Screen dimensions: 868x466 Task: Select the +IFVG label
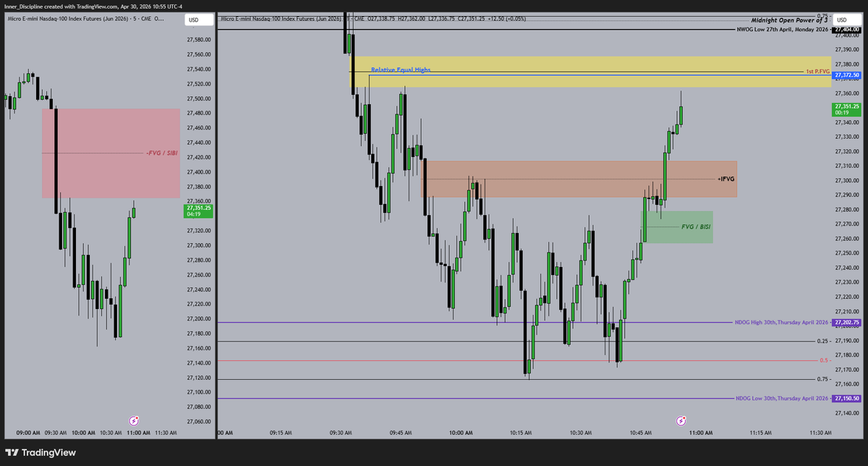pos(726,178)
